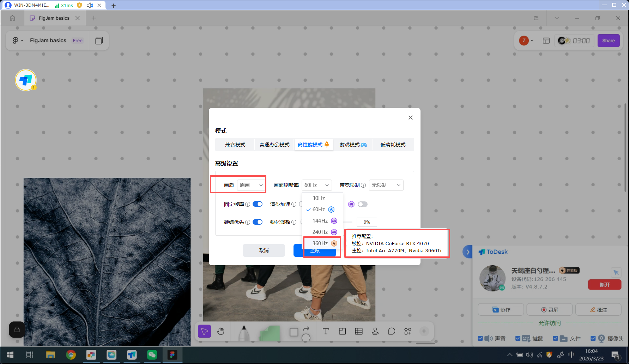Click the FigJam basics browser tab

pyautogui.click(x=54, y=18)
